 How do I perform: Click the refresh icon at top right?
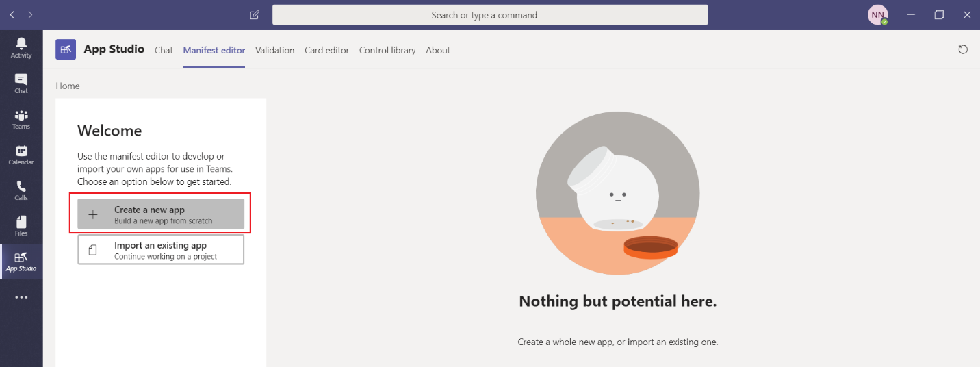click(963, 49)
